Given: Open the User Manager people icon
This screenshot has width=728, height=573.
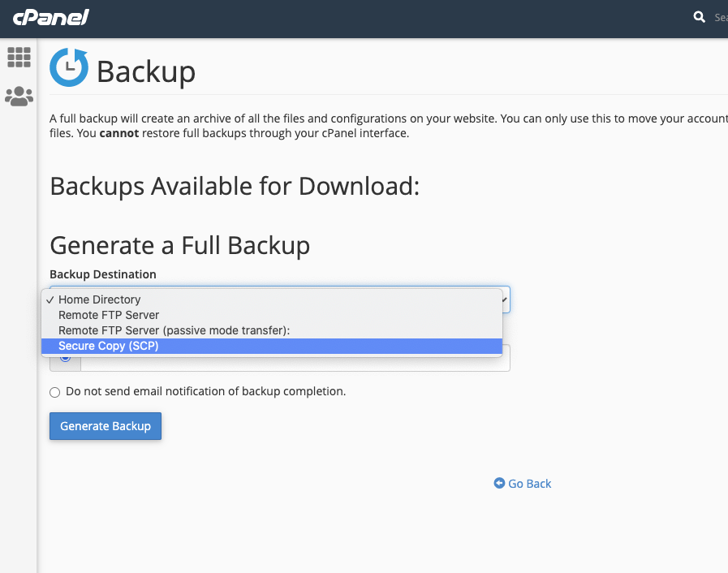Looking at the screenshot, I should pos(19,96).
